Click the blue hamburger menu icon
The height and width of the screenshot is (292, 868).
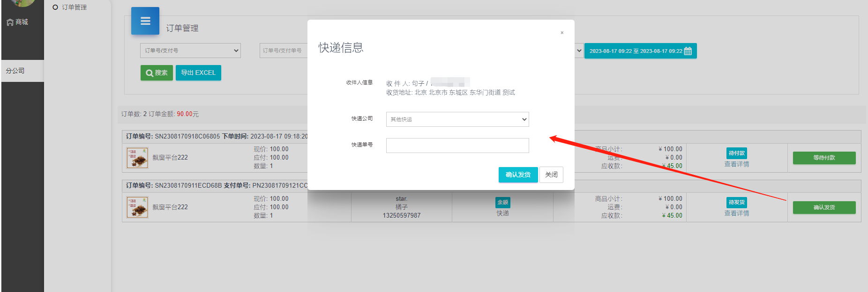(145, 21)
